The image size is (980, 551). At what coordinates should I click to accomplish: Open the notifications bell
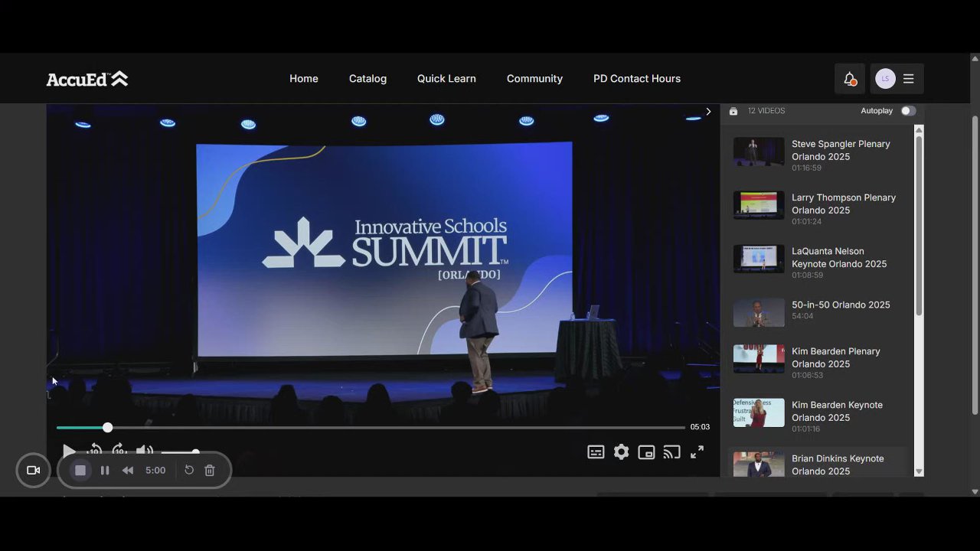tap(849, 79)
